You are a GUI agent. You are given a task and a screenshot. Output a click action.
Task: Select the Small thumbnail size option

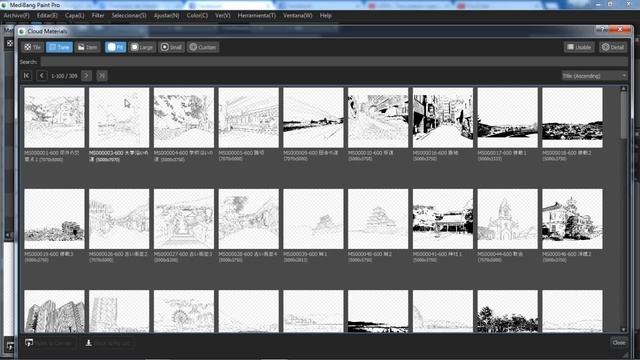[171, 47]
